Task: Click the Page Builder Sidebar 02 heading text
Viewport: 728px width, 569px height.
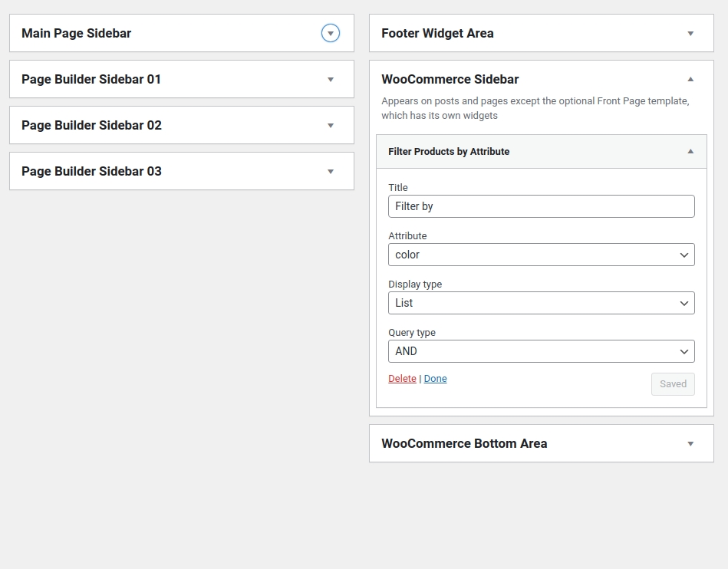Action: [x=91, y=125]
